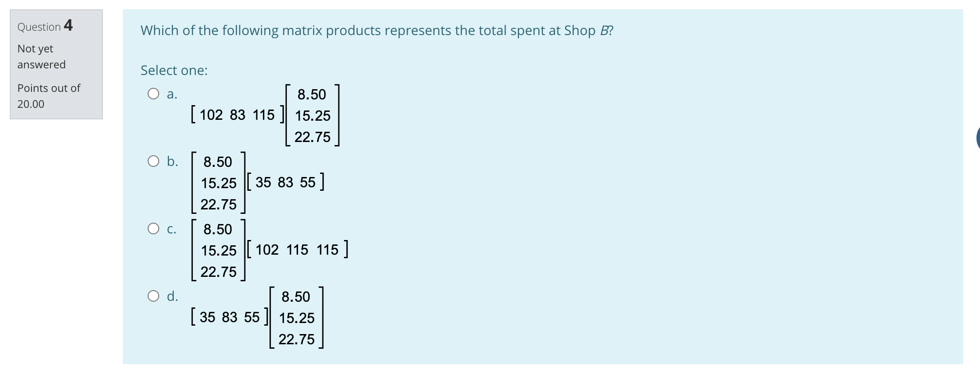This screenshot has width=980, height=378.
Task: Click the option c label text
Action: point(172,229)
